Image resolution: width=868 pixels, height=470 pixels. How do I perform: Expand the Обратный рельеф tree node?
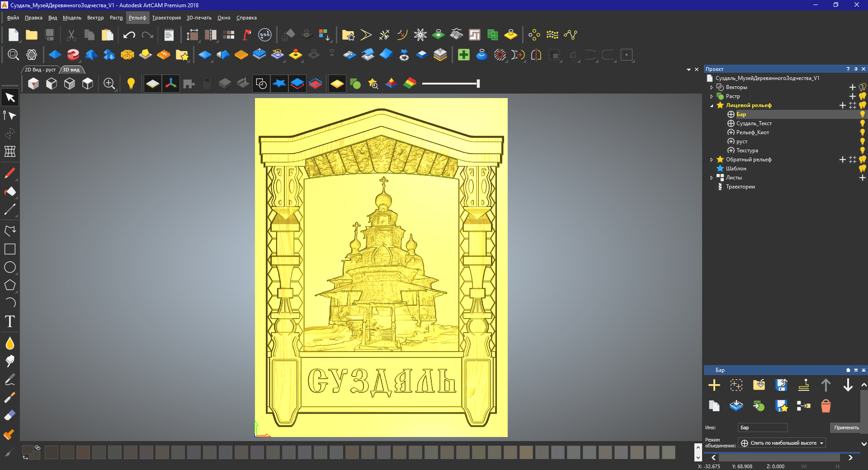point(712,160)
